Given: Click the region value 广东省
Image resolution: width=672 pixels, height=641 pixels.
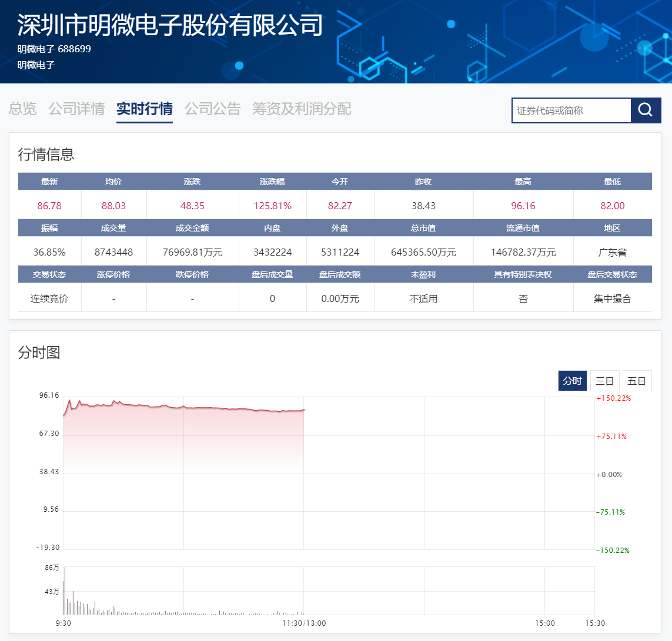Looking at the screenshot, I should [613, 252].
